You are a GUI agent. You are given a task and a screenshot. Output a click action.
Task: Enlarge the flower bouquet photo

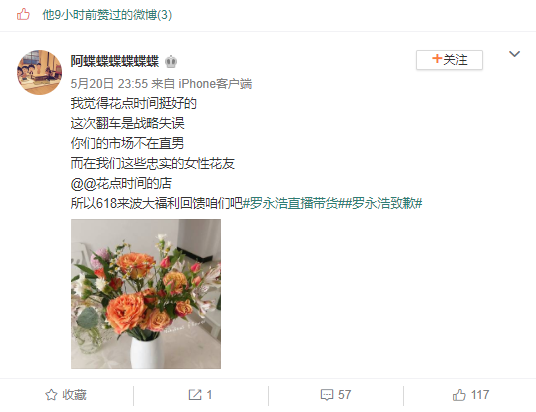click(146, 294)
